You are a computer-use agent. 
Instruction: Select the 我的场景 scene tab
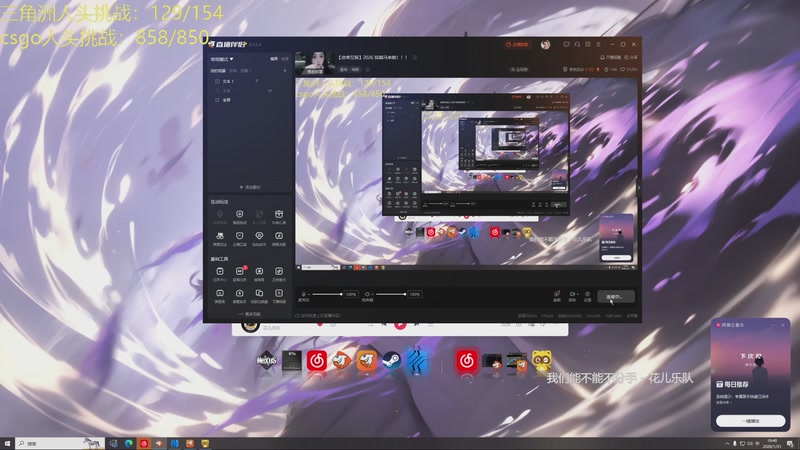(x=218, y=71)
